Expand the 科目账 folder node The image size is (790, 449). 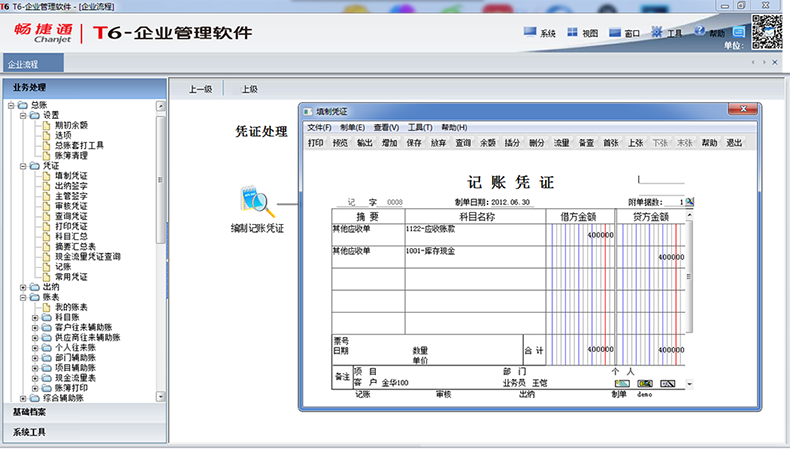coord(35,317)
